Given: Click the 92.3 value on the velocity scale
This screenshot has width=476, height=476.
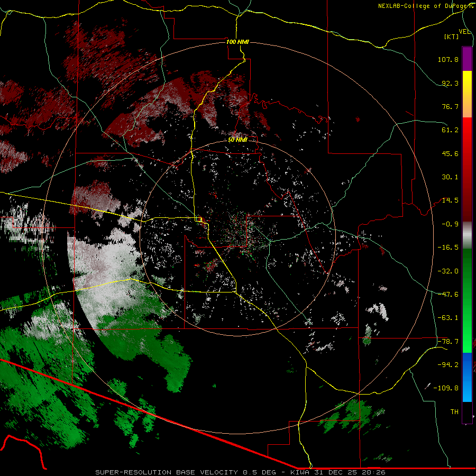Looking at the screenshot, I should point(450,83).
